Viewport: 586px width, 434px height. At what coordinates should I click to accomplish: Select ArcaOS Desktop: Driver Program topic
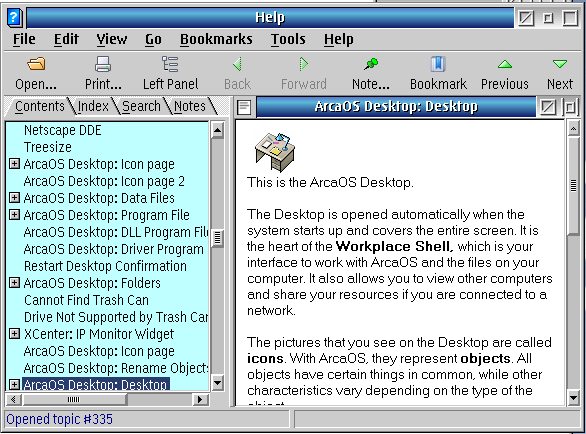(x=114, y=249)
